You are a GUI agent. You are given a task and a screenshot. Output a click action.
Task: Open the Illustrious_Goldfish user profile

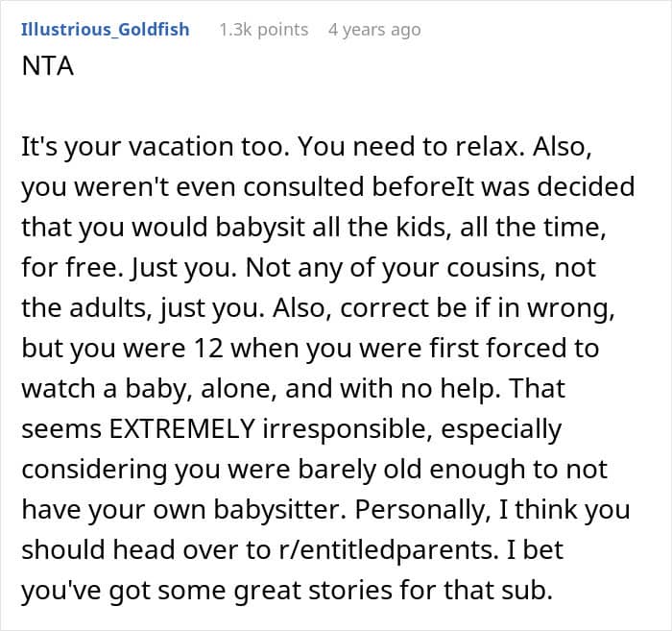point(105,30)
